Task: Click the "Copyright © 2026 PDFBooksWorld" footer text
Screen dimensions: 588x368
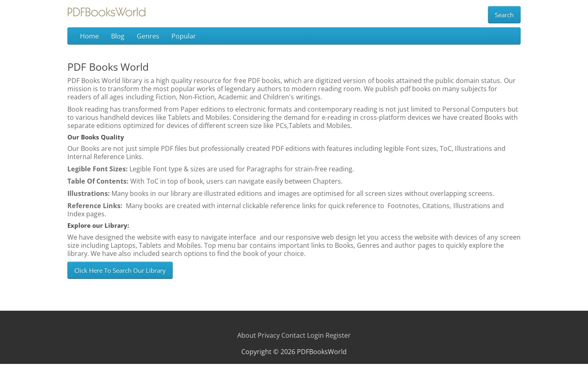Action: point(294,352)
